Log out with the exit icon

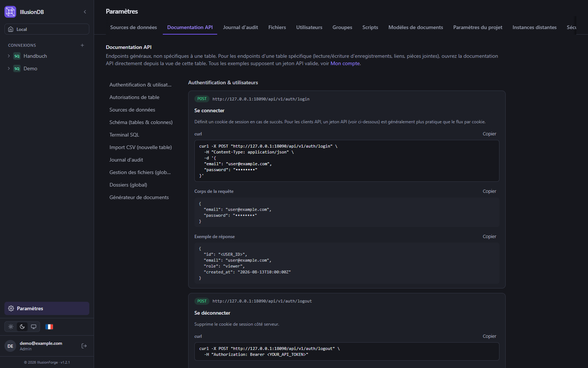[x=84, y=346]
